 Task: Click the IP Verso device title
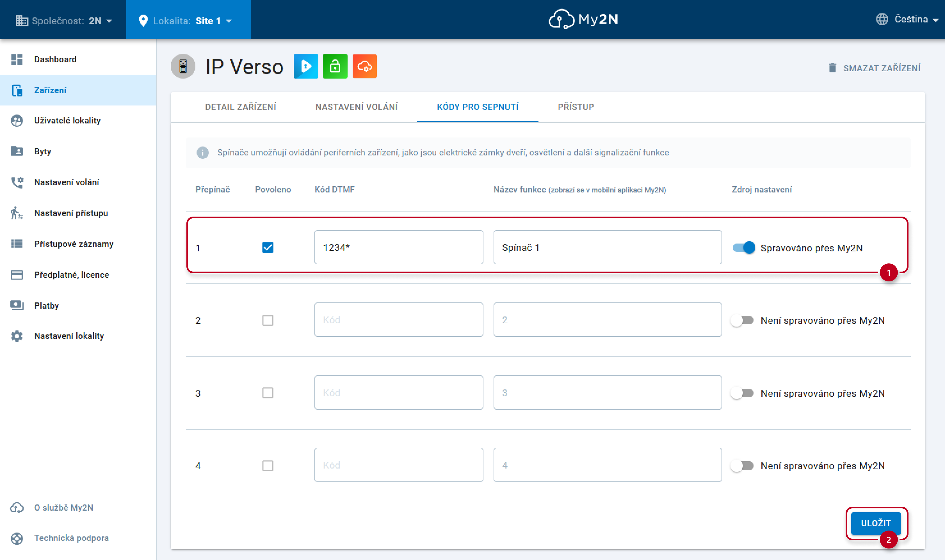244,67
